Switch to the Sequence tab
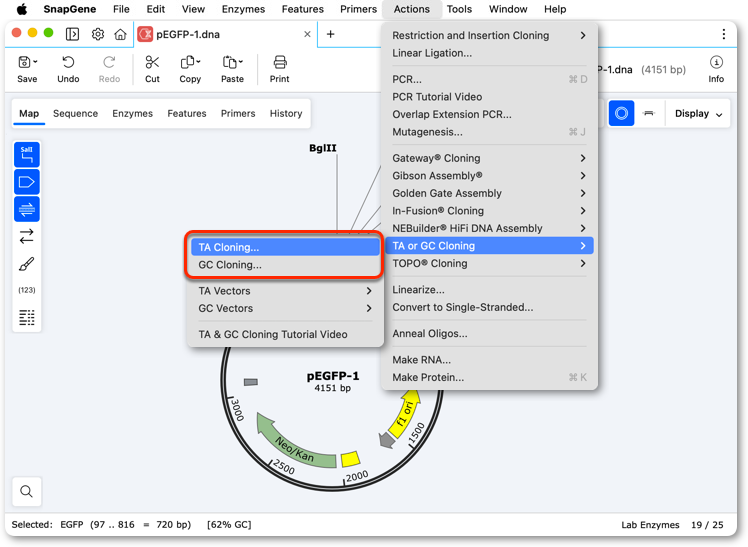Image resolution: width=748 pixels, height=547 pixels. coord(75,114)
